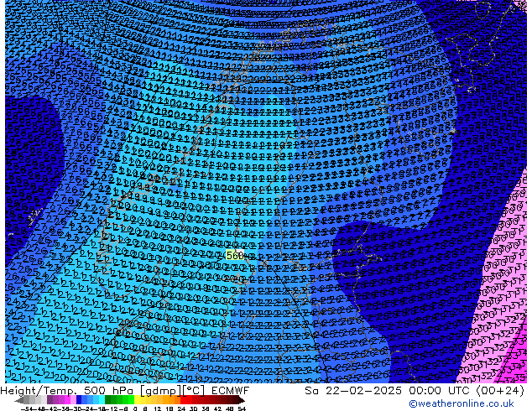Click the '(00+24)' forecast offset text
Viewport: 532px width, 411px height.
(500, 391)
